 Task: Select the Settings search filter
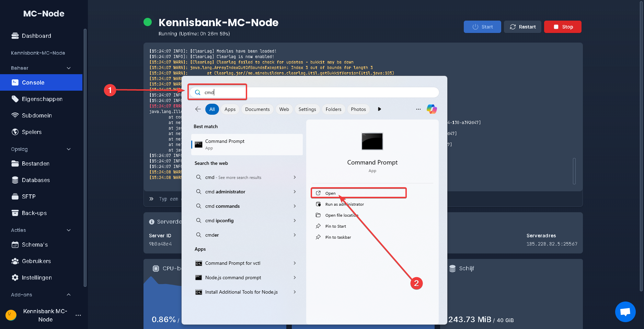(x=307, y=109)
